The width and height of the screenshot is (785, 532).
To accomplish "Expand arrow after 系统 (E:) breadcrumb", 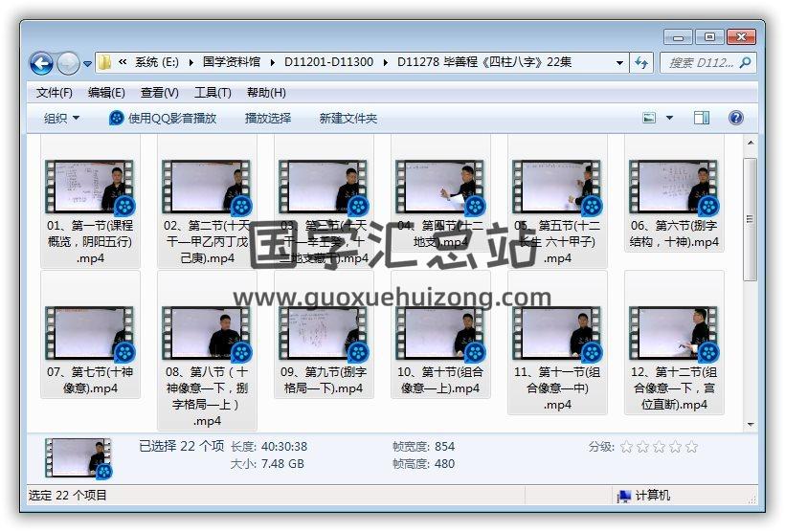I will (191, 62).
